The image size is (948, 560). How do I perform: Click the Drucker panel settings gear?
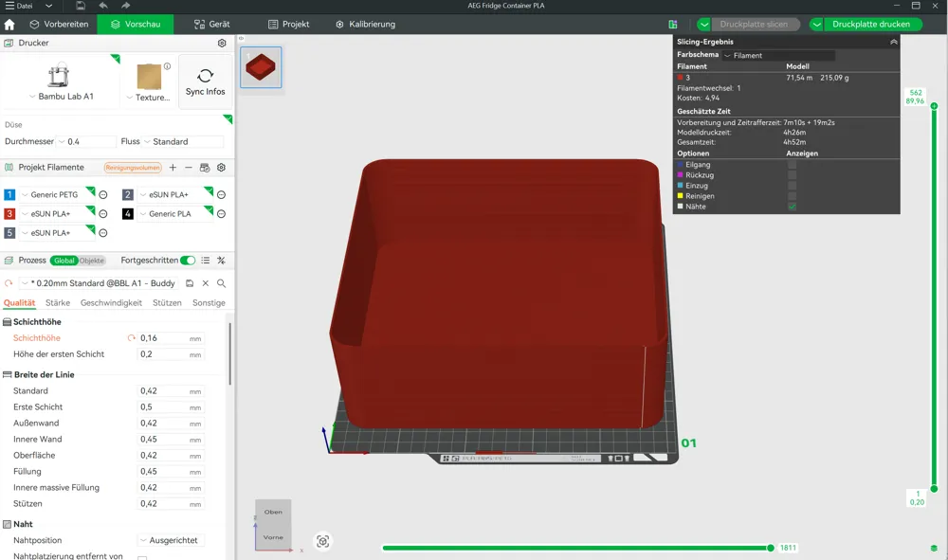[224, 42]
